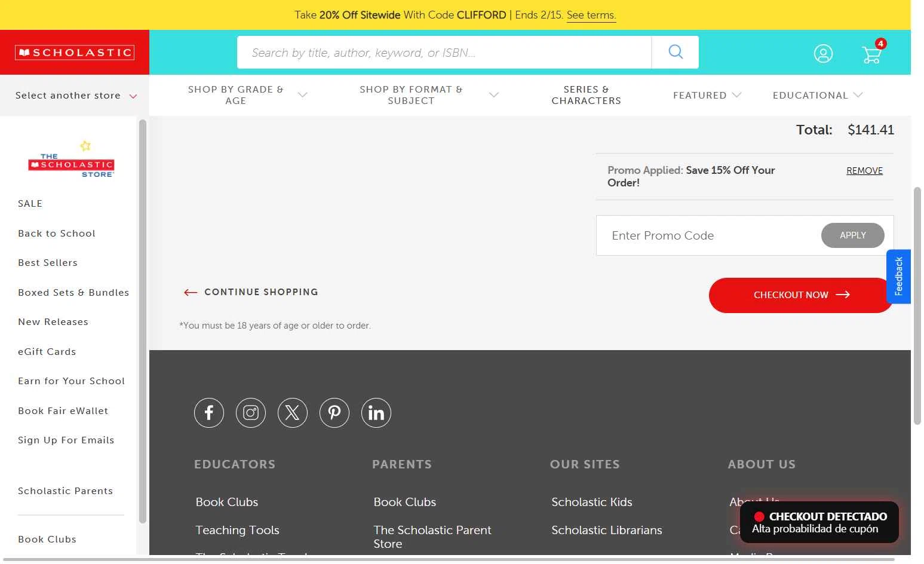Open Scholastic Parents sidebar link
Image resolution: width=924 pixels, height=564 pixels.
66,491
